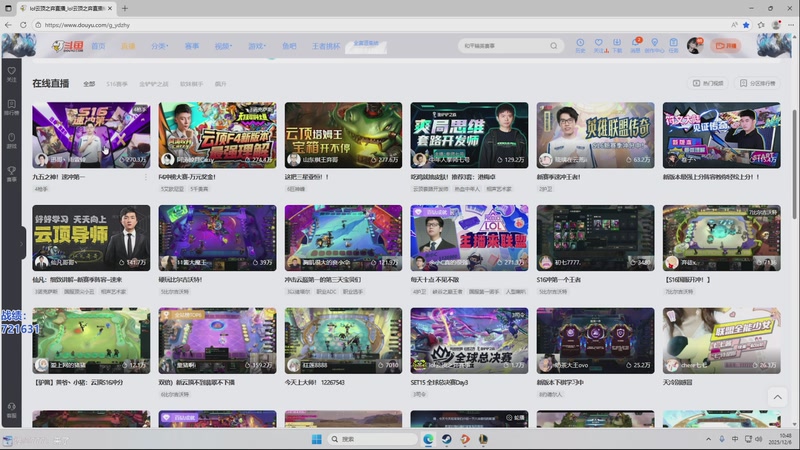The width and height of the screenshot is (800, 450).
Task: Click the 初七7777 streamer avatar
Action: 545,262
